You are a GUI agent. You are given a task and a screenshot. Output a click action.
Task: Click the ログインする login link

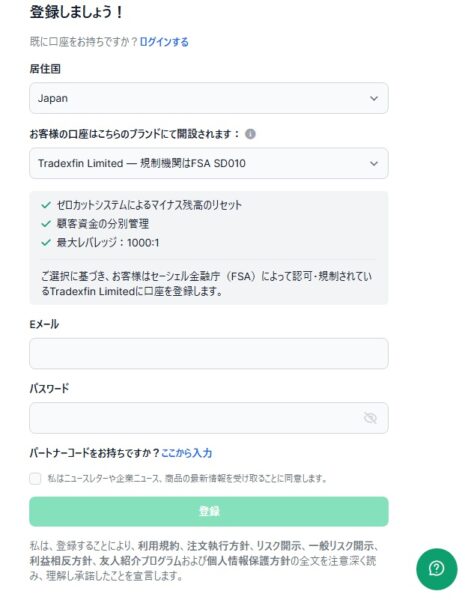pyautogui.click(x=164, y=42)
